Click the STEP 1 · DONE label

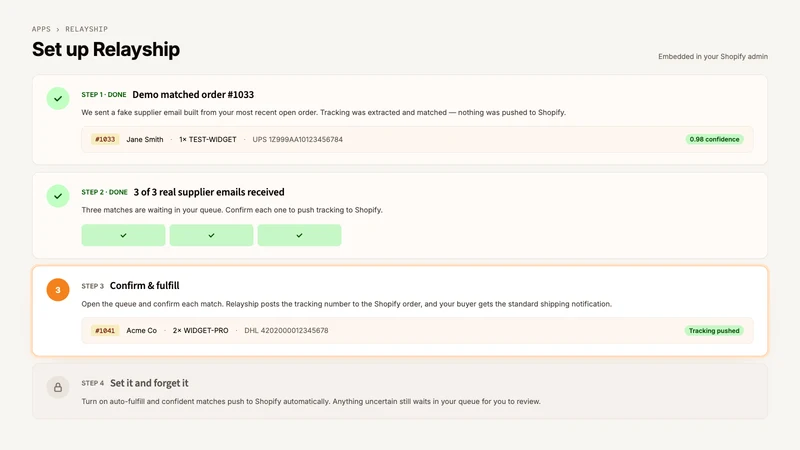tap(104, 95)
